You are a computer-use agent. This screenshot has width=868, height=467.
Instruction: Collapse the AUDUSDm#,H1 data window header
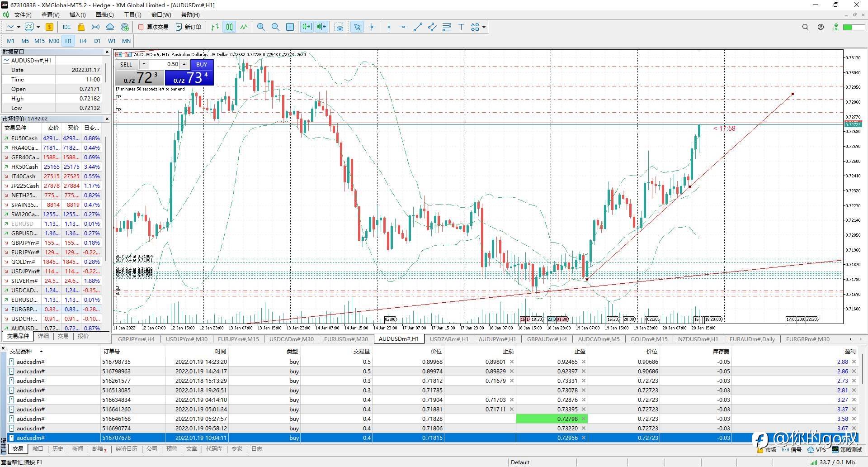tap(6, 60)
